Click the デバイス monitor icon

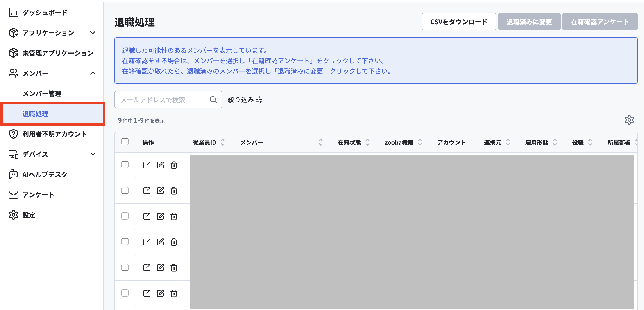(13, 154)
